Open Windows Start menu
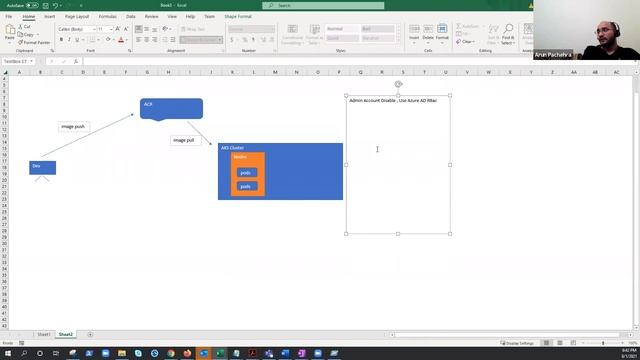 pyautogui.click(x=8, y=353)
